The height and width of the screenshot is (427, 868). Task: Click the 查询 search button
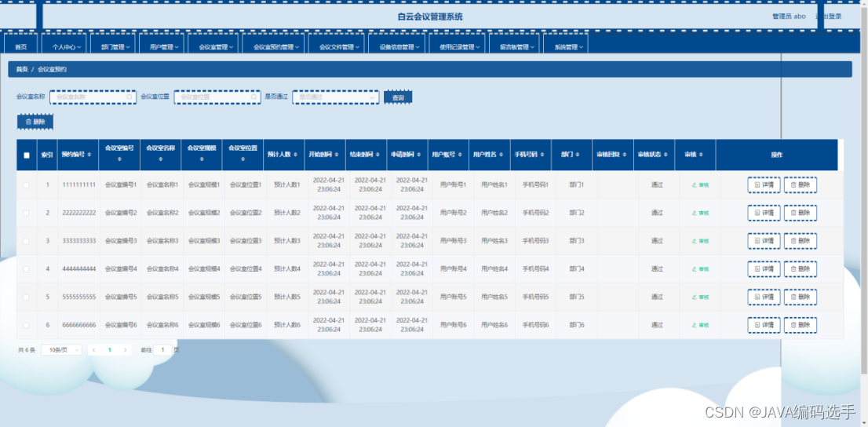click(398, 97)
